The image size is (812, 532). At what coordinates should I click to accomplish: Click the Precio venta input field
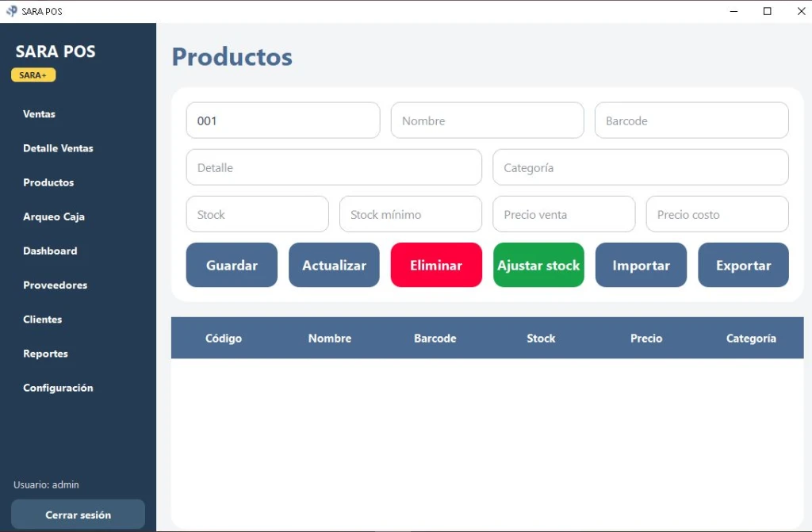(564, 214)
